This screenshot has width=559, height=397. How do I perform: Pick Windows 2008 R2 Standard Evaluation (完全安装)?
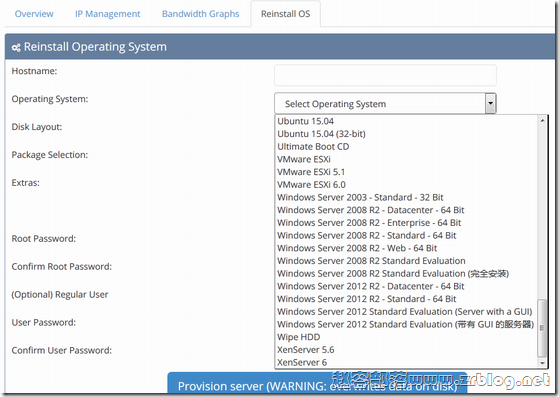pyautogui.click(x=406, y=274)
